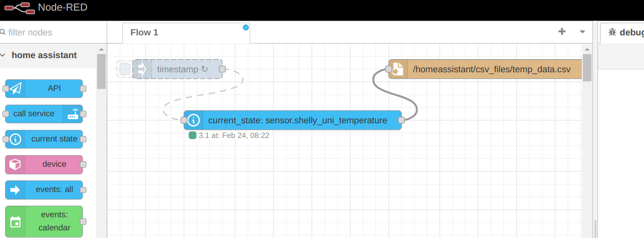Click the current state palette node info icon
The image size is (644, 238).
[x=16, y=139]
